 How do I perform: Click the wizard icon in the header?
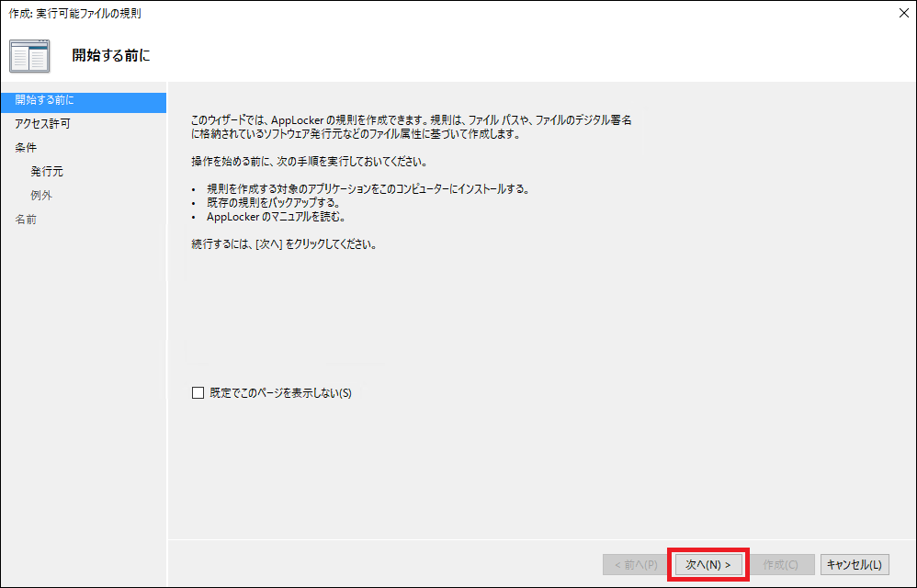[29, 56]
